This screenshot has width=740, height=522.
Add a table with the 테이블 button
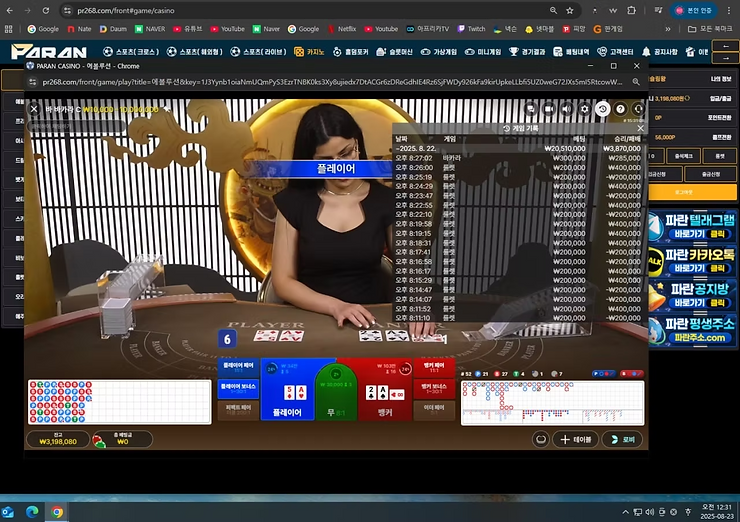575,439
